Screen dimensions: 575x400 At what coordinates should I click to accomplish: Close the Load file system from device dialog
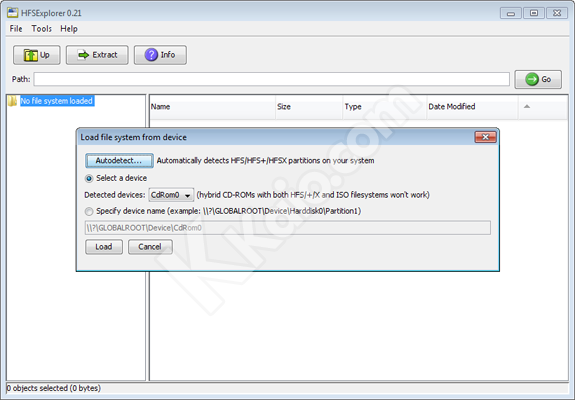pyautogui.click(x=486, y=137)
